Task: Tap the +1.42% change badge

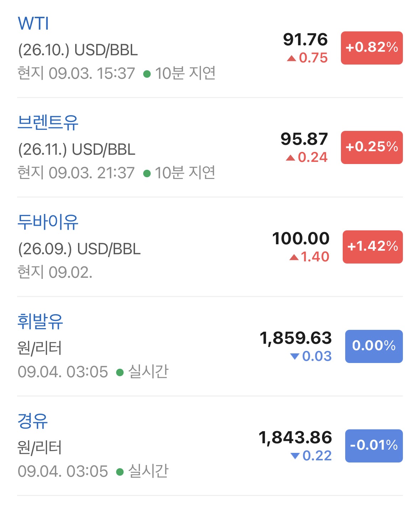Action: click(x=373, y=247)
